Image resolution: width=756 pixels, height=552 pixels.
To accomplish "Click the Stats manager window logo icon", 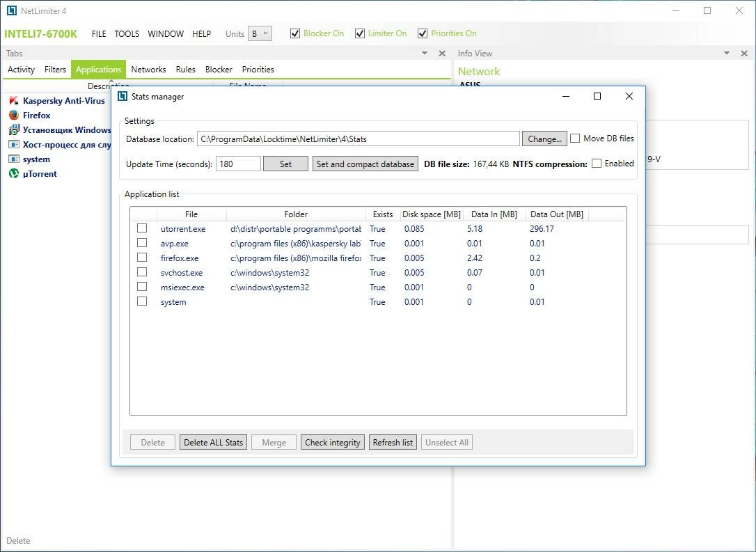I will tap(123, 97).
